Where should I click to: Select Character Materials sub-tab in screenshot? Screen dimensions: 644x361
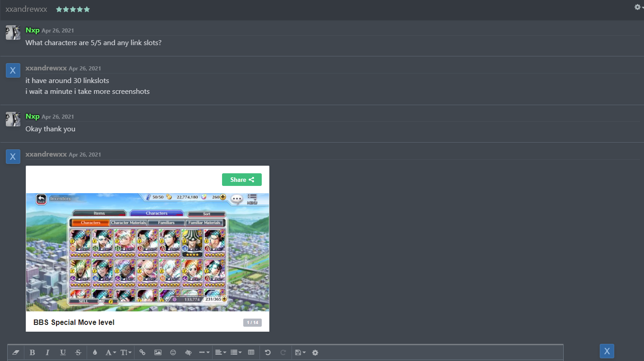pyautogui.click(x=129, y=222)
